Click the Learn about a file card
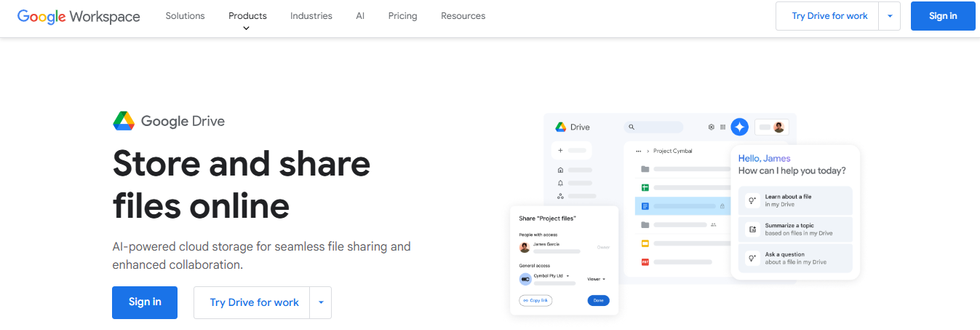The height and width of the screenshot is (330, 980). (x=795, y=200)
